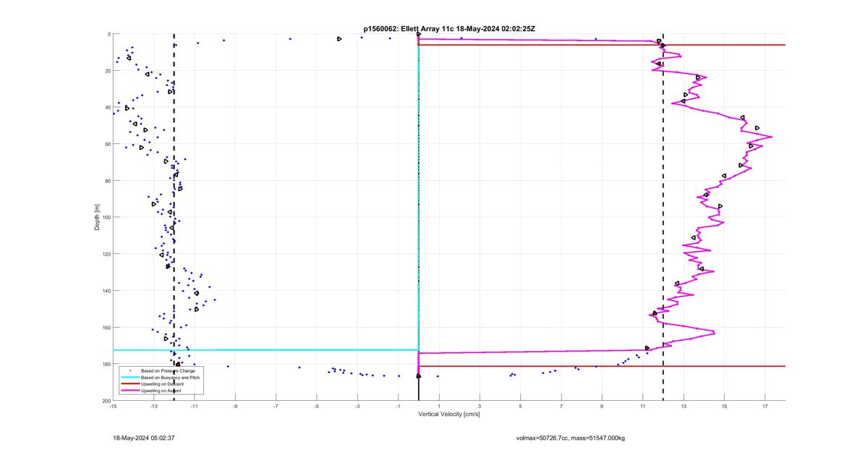Screen dimensions: 868x450
Task: Click the x-axis tick label '-15'
Action: pos(113,407)
